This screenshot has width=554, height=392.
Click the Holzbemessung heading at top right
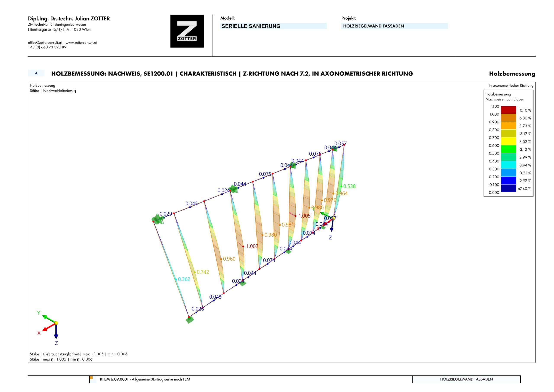click(512, 74)
